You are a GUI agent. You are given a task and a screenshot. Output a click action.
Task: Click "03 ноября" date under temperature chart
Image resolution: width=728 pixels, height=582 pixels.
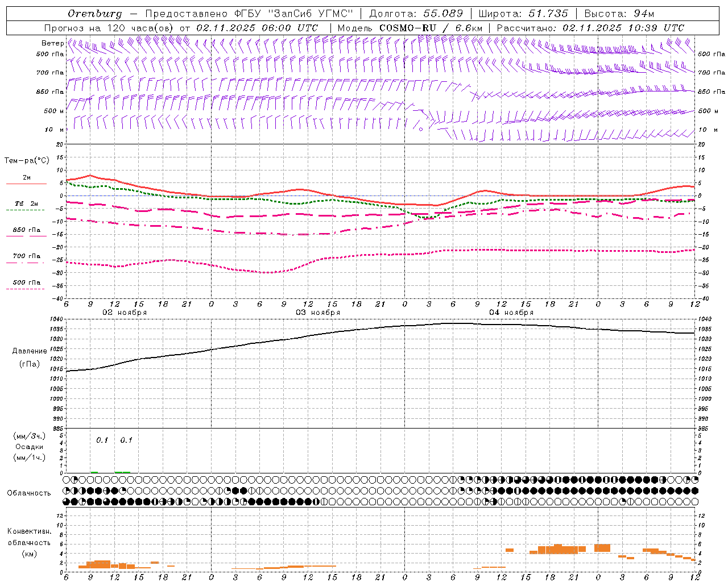pyautogui.click(x=318, y=313)
